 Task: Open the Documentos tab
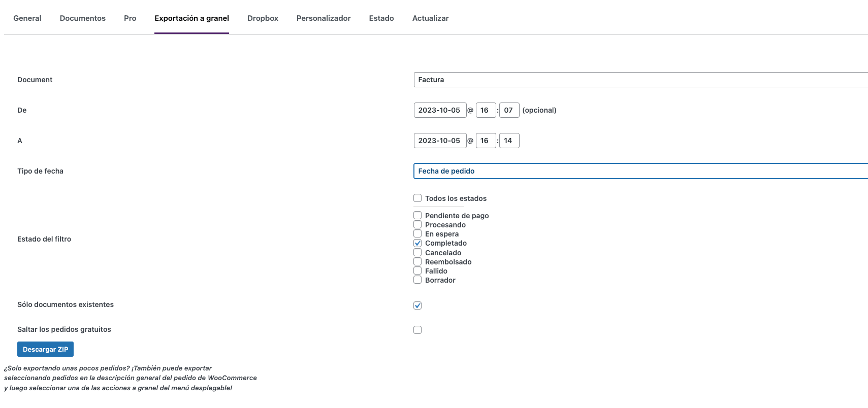tap(83, 18)
